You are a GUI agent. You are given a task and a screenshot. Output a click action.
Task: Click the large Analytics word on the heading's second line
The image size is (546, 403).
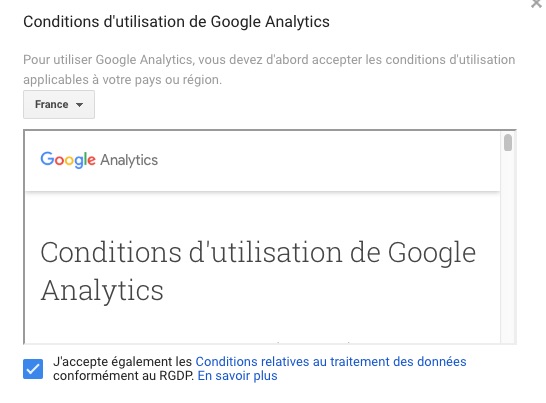102,290
